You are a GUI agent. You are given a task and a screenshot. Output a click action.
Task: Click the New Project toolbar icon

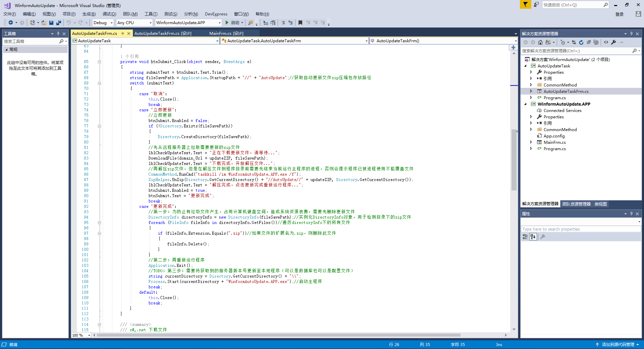click(x=33, y=23)
